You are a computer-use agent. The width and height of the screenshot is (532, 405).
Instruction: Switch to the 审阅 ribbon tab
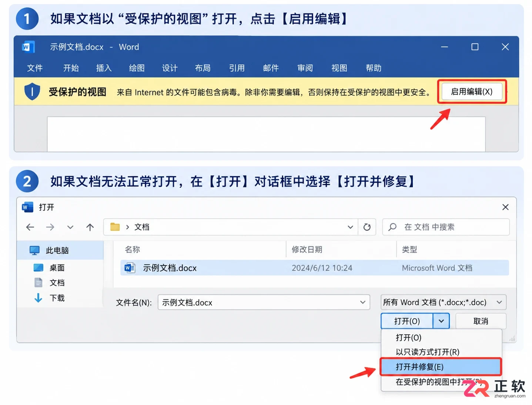pos(305,68)
